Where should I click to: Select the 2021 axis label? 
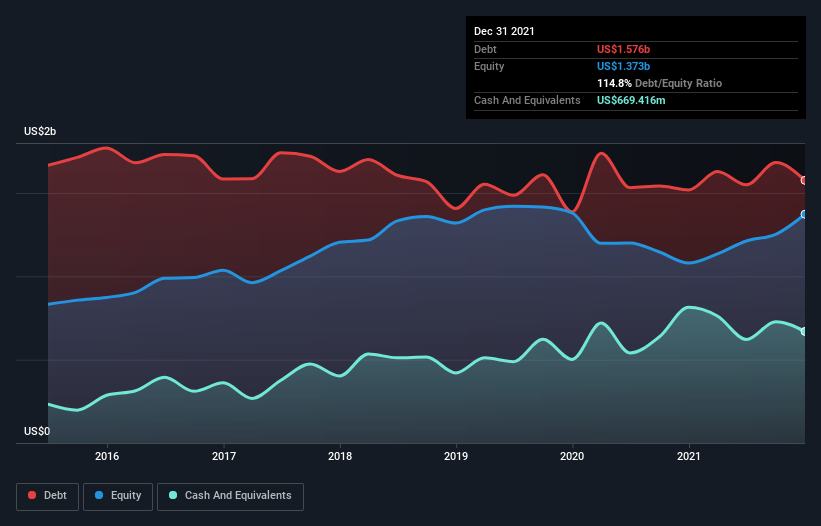pyautogui.click(x=689, y=456)
